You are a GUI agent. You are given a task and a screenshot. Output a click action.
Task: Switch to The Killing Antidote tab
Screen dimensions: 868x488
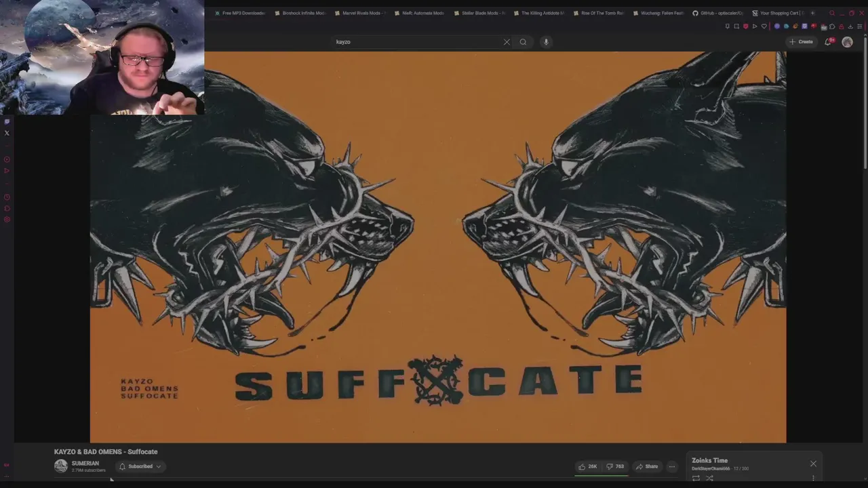[x=538, y=13]
